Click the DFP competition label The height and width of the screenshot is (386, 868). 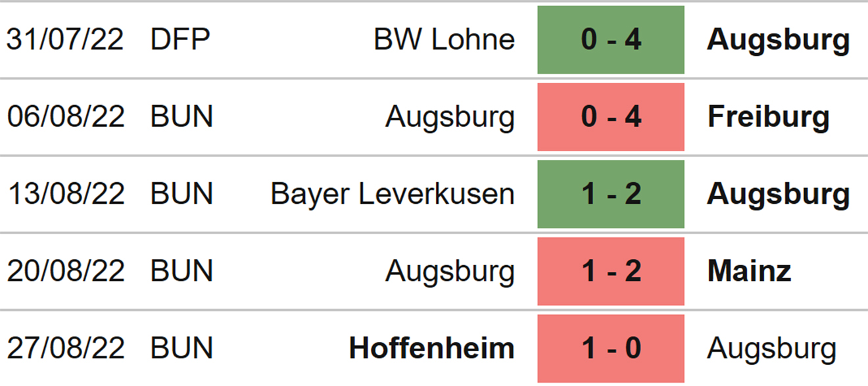(x=180, y=40)
